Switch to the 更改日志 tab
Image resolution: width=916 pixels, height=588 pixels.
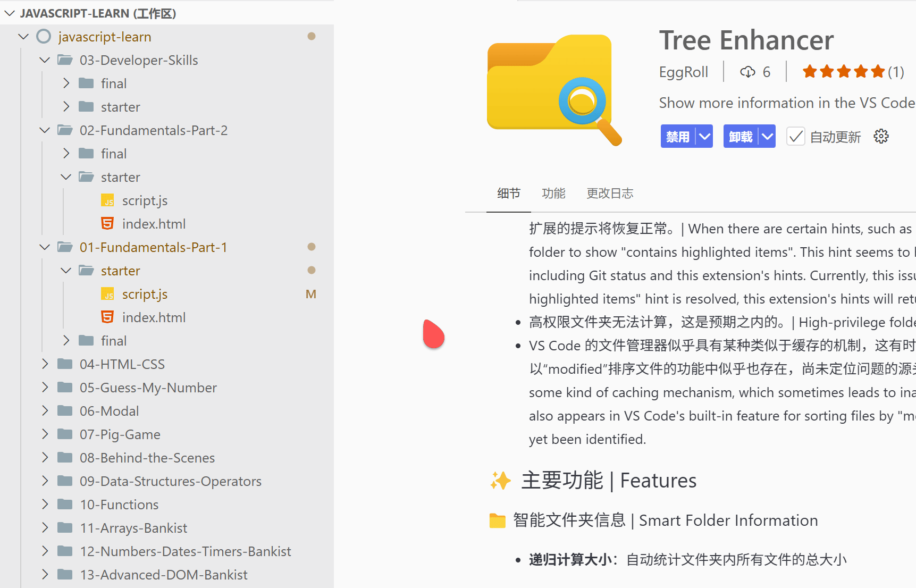coord(610,194)
